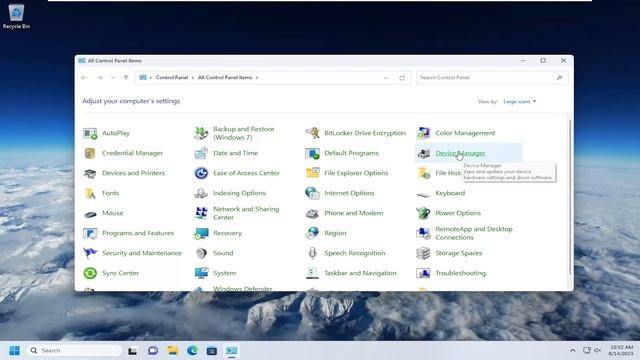Screen dimensions: 640x360
Task: Launch Microsoft Edge from taskbar
Action: pyautogui.click(x=192, y=351)
